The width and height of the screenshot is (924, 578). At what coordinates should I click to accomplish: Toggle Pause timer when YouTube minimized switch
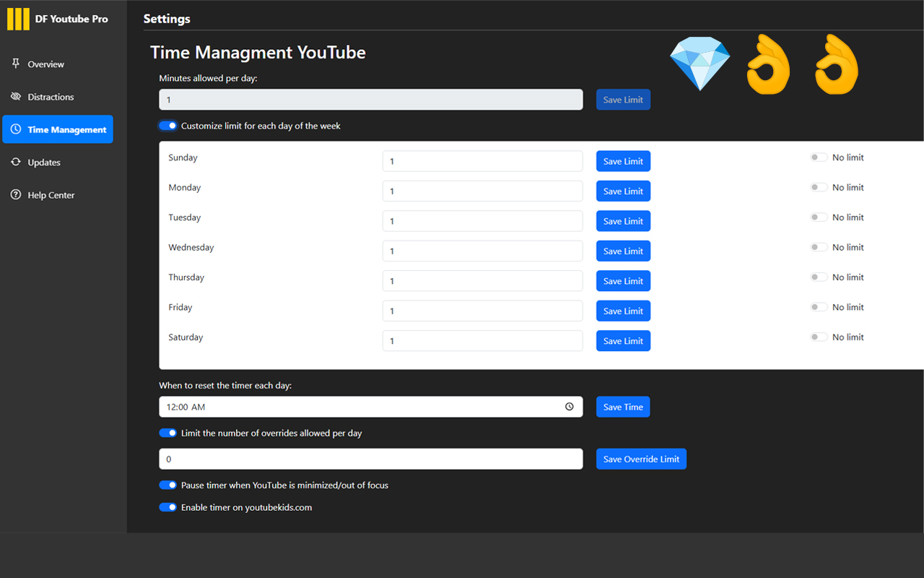pyautogui.click(x=168, y=486)
